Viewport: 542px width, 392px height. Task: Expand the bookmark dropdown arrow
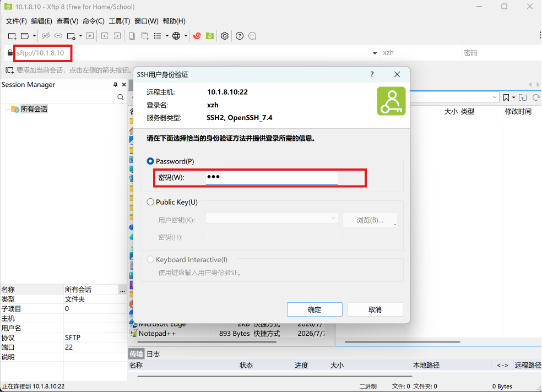[x=514, y=98]
